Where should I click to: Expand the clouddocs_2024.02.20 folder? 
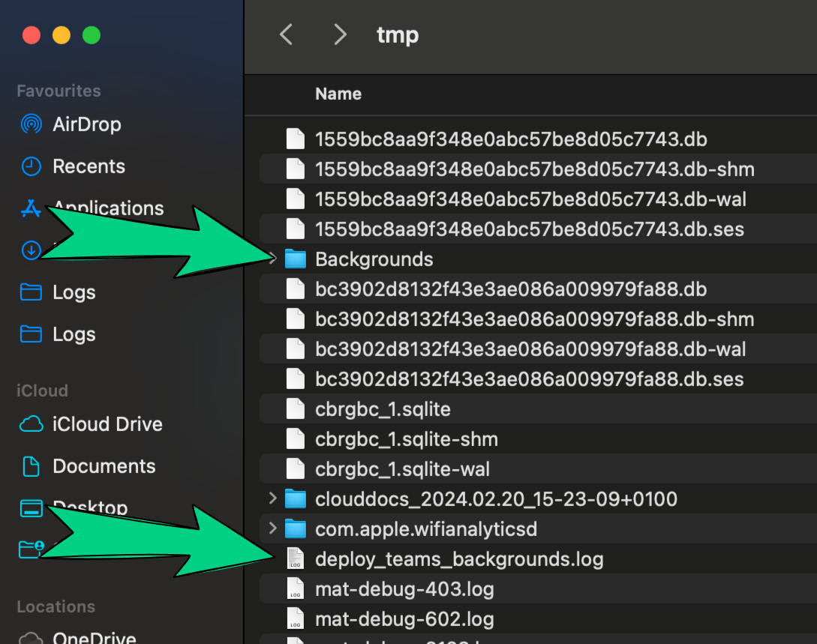273,499
